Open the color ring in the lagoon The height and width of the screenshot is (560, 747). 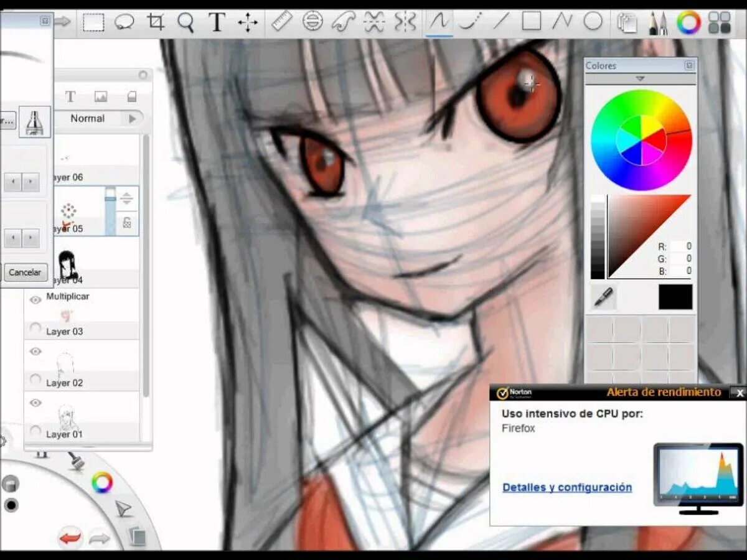click(x=102, y=482)
